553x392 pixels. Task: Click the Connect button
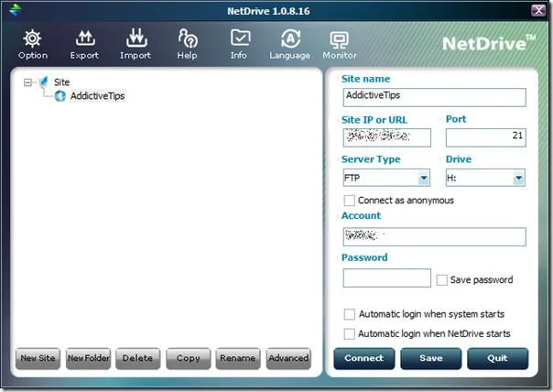click(x=364, y=358)
